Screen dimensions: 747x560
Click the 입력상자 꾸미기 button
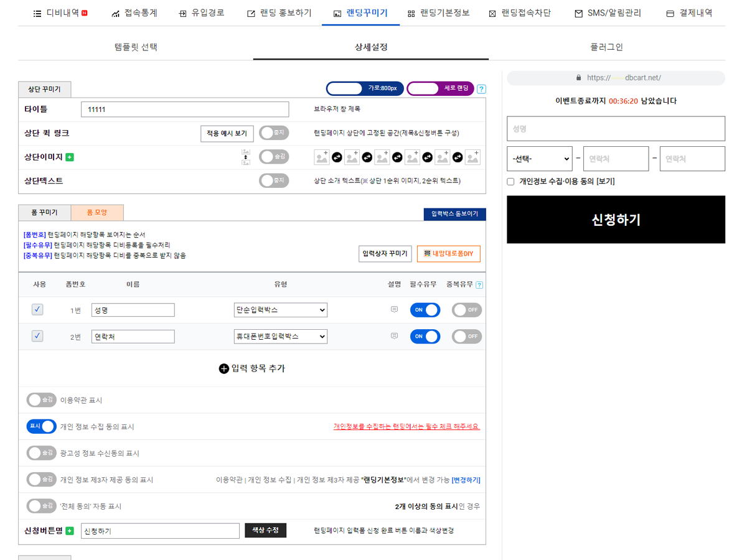pos(385,254)
